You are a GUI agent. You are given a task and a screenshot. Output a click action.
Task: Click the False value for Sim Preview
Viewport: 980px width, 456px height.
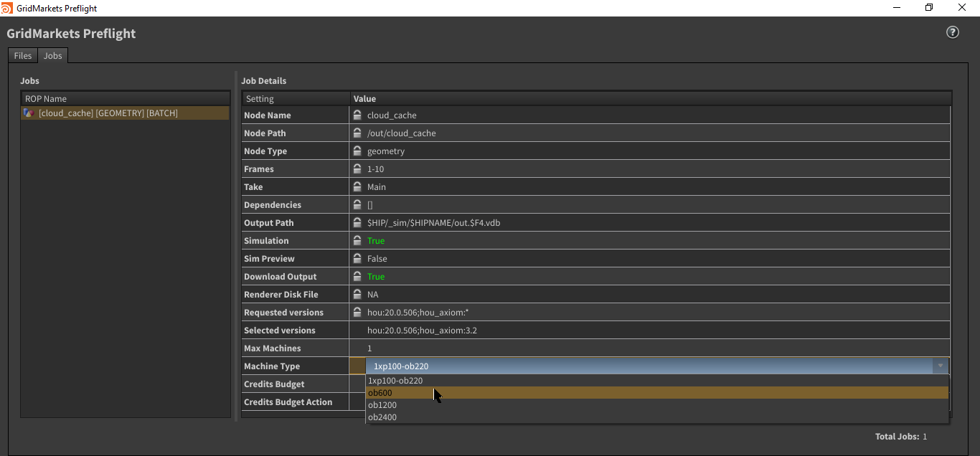(377, 258)
